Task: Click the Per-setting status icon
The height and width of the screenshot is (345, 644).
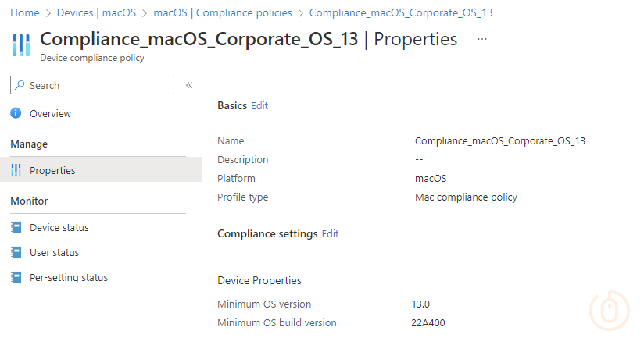Action: pos(16,277)
